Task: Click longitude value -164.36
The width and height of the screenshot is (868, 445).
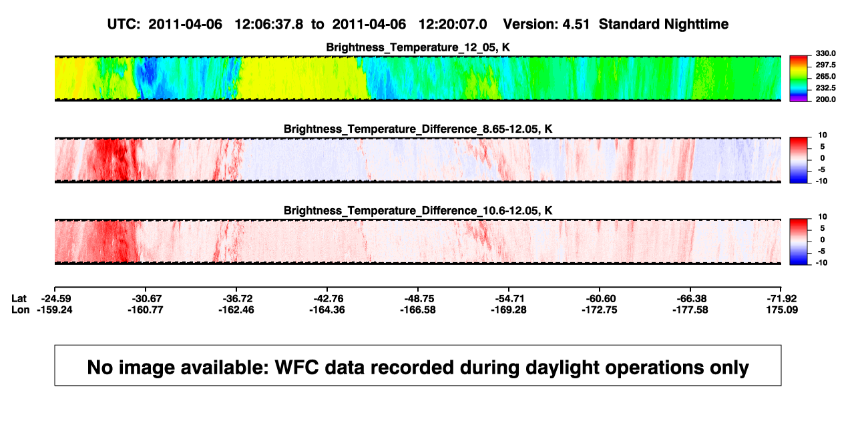Action: point(327,310)
